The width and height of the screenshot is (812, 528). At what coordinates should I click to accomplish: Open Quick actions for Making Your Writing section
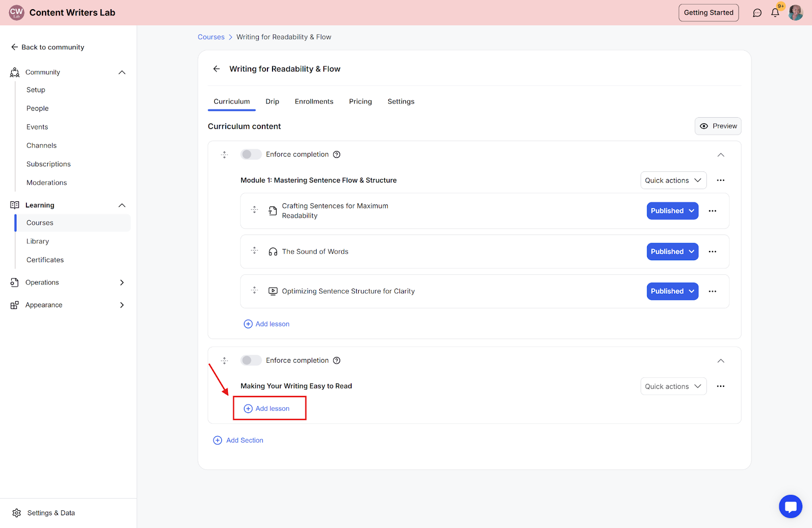pos(673,386)
